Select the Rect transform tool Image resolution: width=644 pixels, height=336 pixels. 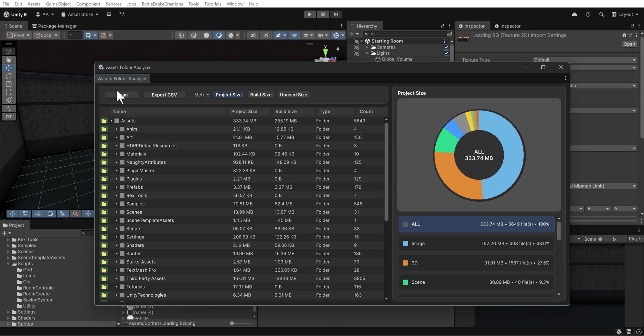pos(9,92)
